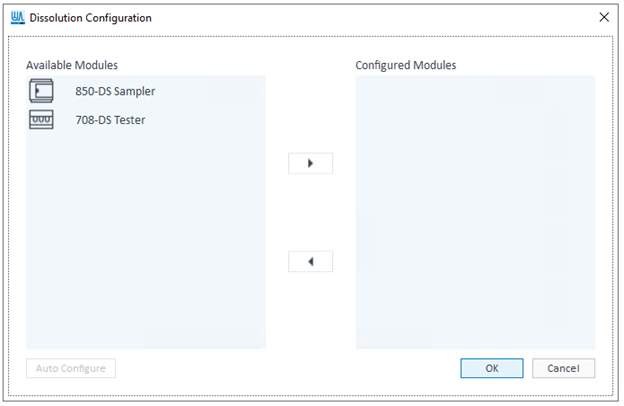The width and height of the screenshot is (624, 406).
Task: Click the left arrow to remove module
Action: [x=310, y=261]
